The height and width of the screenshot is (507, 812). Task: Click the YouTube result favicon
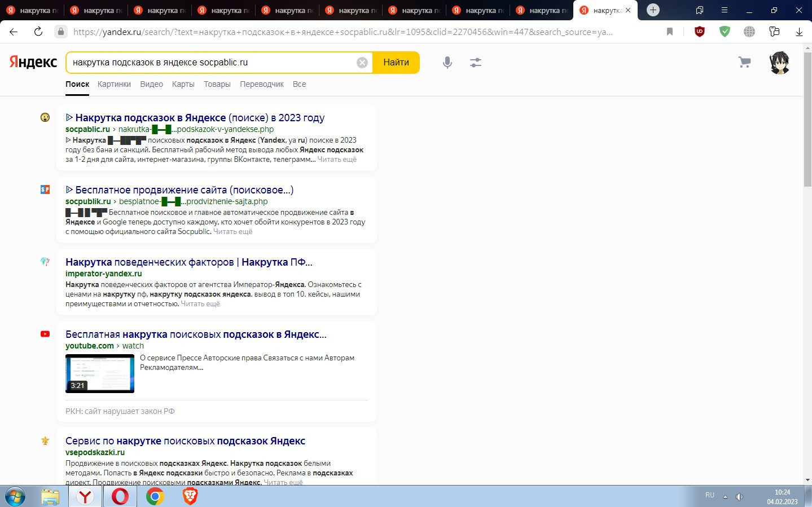click(x=45, y=334)
